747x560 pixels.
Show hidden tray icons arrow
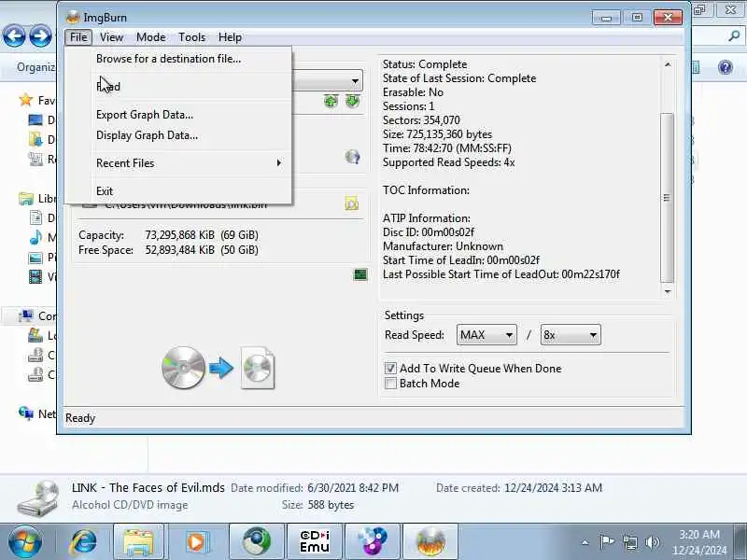(585, 542)
